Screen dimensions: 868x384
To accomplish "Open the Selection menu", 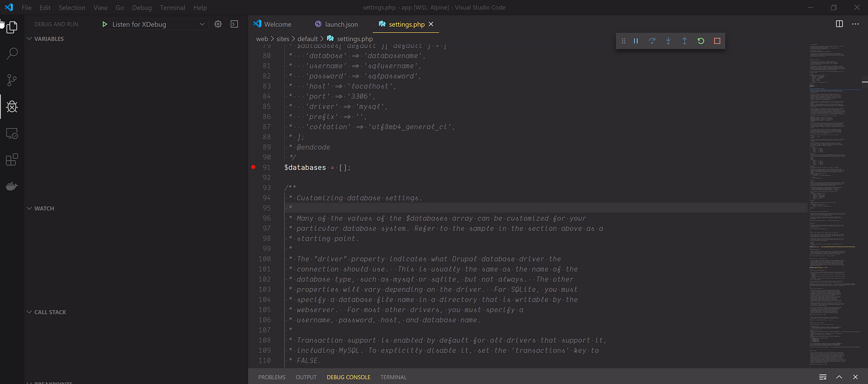I will pyautogui.click(x=72, y=8).
